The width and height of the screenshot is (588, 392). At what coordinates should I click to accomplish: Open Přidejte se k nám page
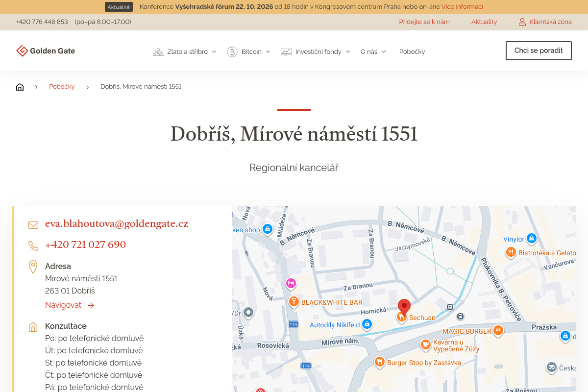[424, 22]
